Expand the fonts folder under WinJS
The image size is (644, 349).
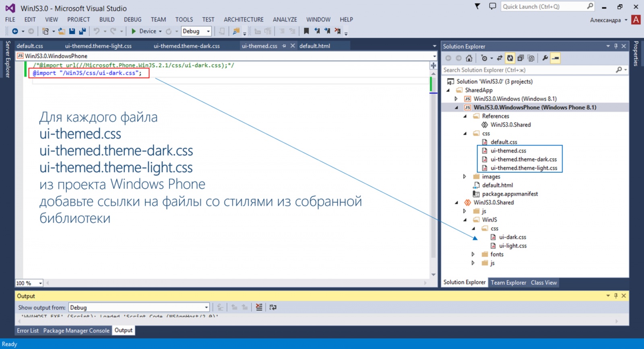473,254
